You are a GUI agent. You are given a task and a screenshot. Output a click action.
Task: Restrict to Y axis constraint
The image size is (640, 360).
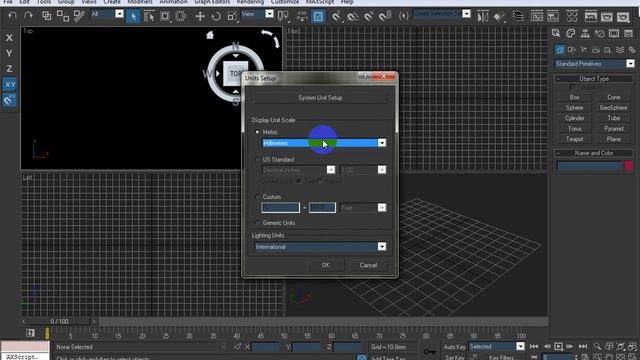(9, 53)
